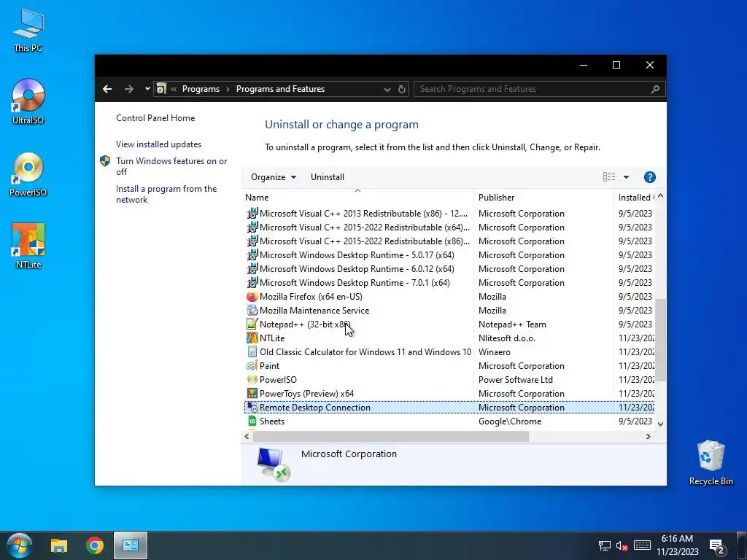This screenshot has height=560, width=747.
Task: Open Control Panel Home link
Action: [x=155, y=118]
